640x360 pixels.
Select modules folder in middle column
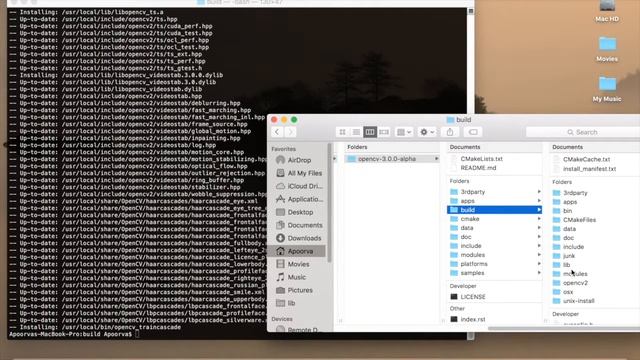click(x=472, y=255)
